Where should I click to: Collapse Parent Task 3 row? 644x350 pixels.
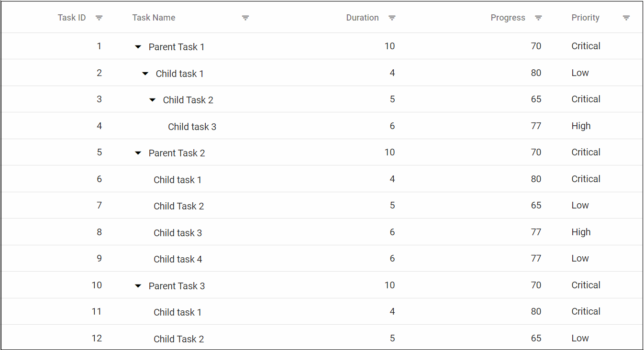[138, 286]
